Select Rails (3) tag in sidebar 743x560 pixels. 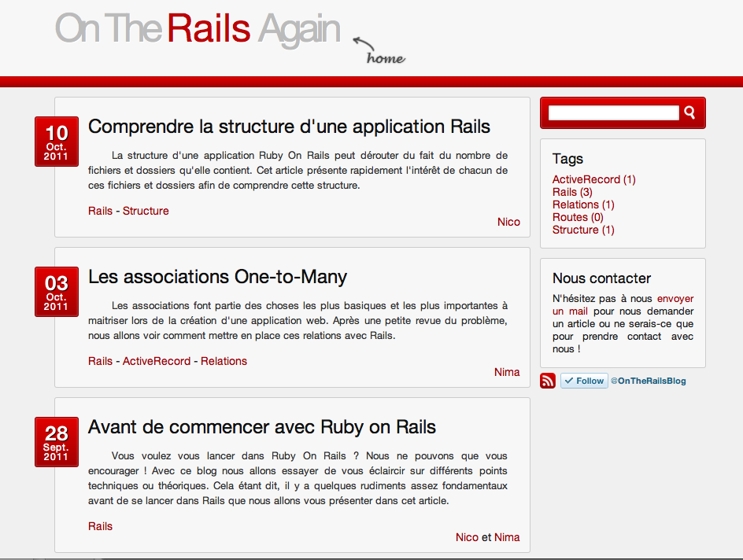coord(572,192)
